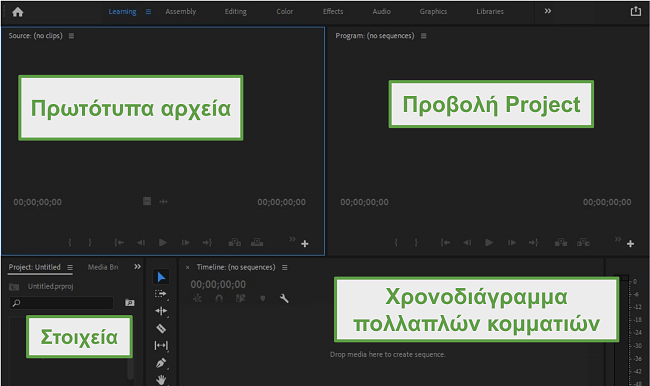Click Mark Out in Program monitor

416,243
